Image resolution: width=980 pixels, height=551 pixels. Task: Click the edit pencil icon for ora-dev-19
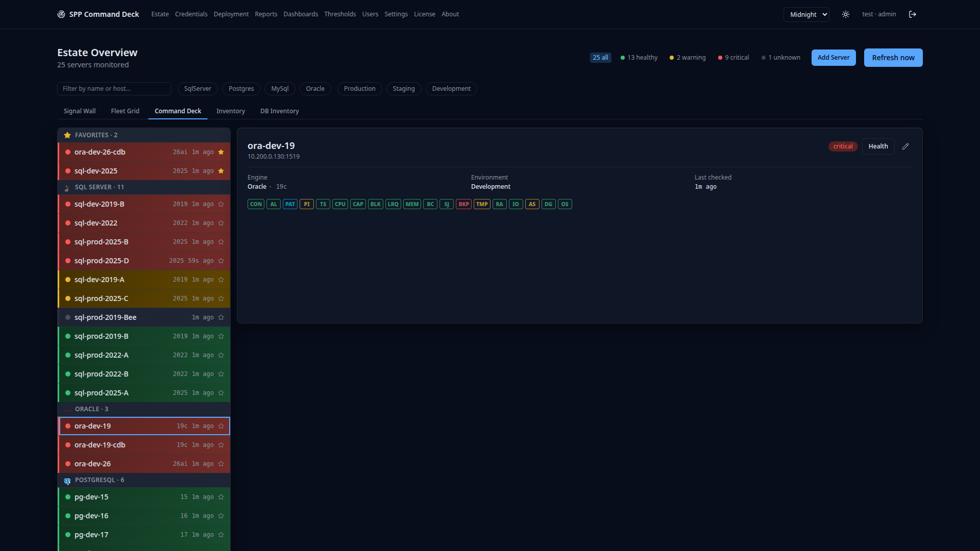905,146
